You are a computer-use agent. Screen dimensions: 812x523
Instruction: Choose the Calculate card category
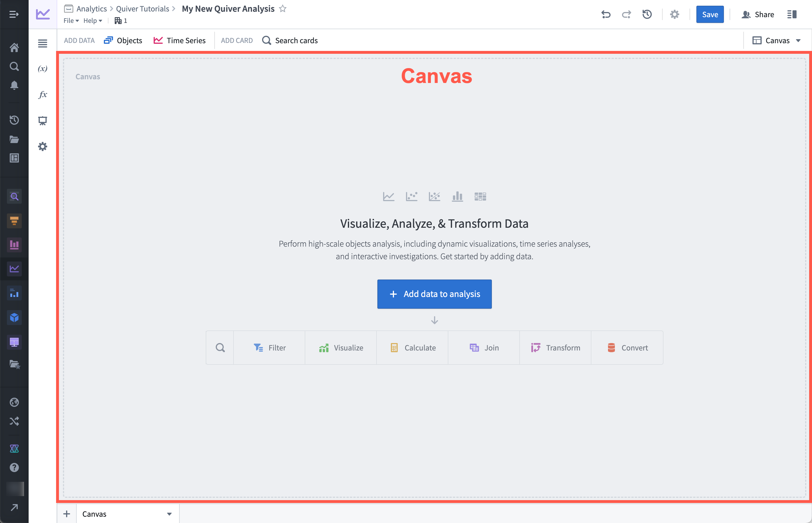(413, 348)
